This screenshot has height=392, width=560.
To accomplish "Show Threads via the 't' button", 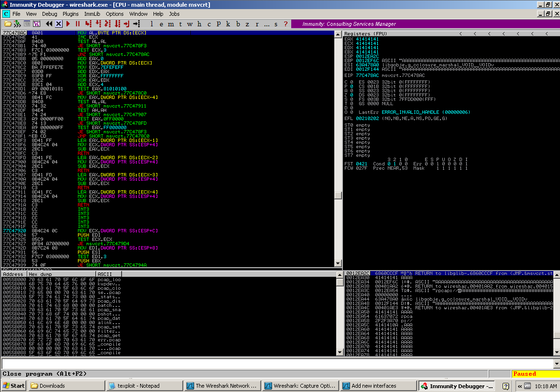I will tap(180, 24).
